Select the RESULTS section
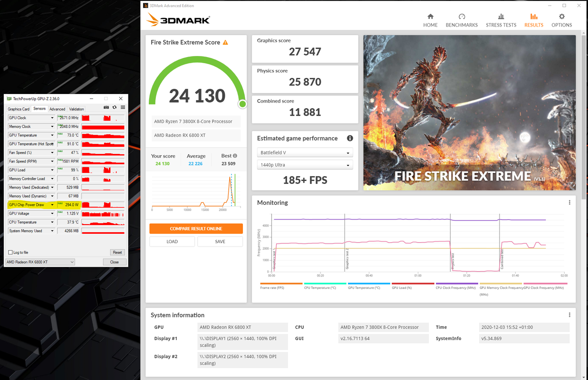 tap(534, 20)
